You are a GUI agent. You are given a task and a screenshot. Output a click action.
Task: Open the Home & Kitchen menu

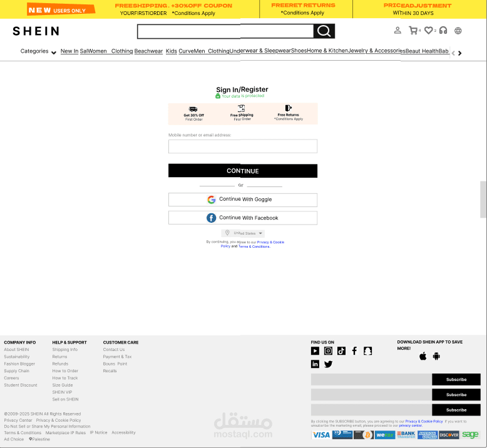tap(327, 51)
